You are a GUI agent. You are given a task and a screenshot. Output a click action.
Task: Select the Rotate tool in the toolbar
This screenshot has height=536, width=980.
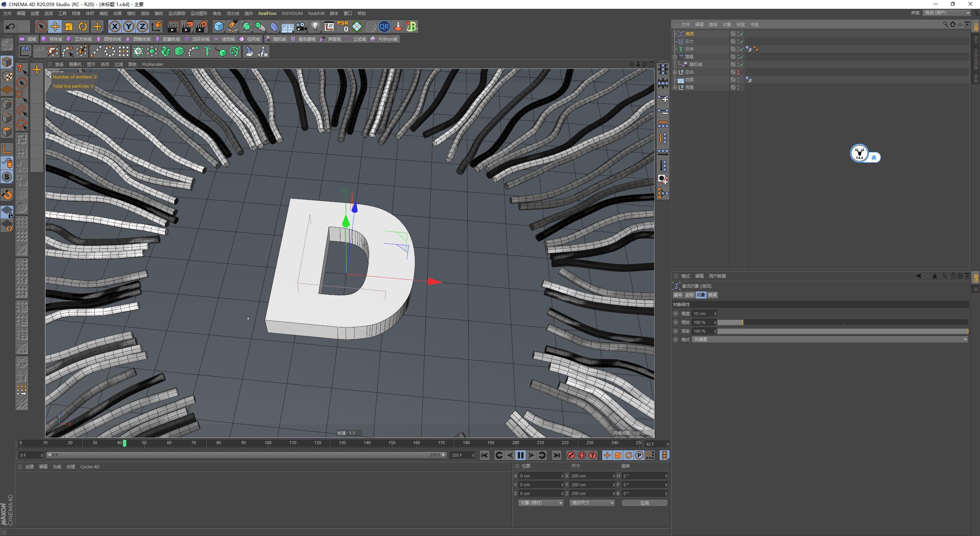83,26
